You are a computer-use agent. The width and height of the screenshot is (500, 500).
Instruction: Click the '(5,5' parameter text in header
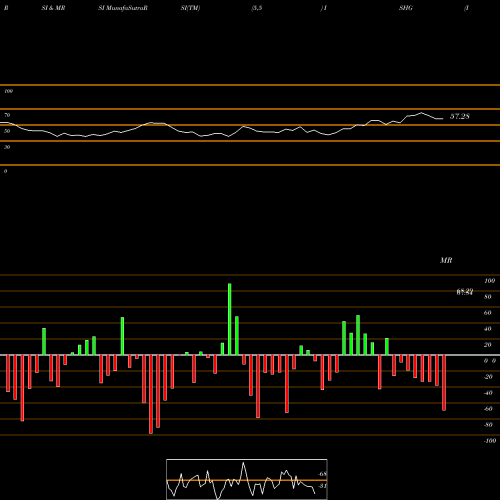[257, 8]
